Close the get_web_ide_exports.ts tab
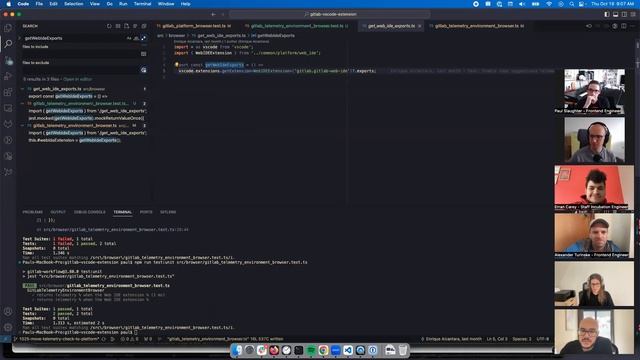 point(420,26)
